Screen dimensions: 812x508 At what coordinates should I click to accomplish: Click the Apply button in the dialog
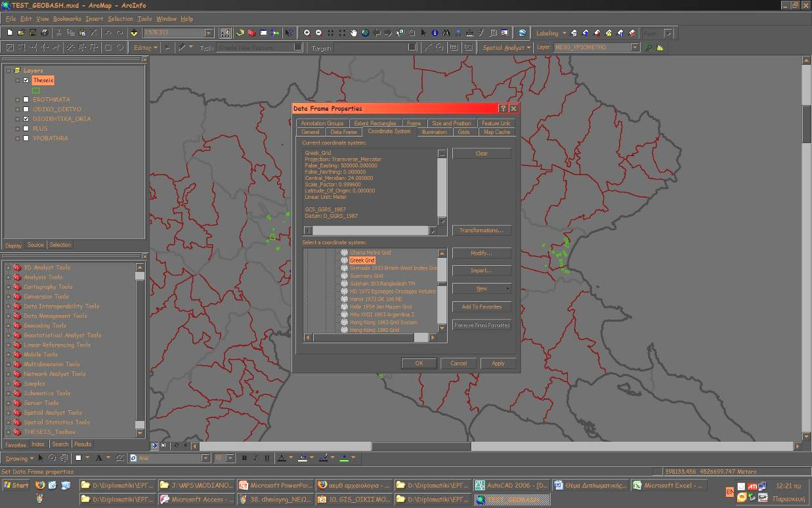(498, 363)
